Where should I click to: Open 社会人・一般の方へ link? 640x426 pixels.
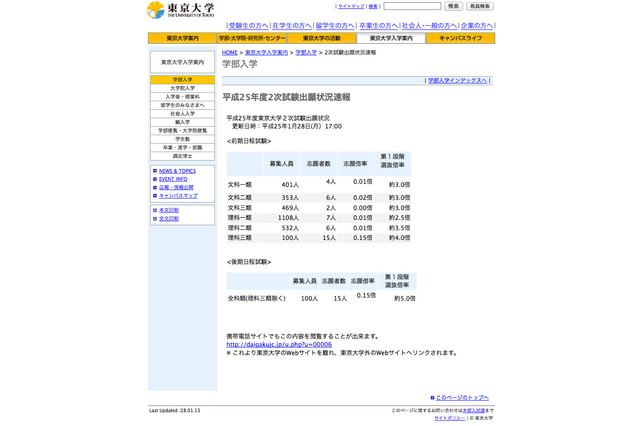point(429,25)
